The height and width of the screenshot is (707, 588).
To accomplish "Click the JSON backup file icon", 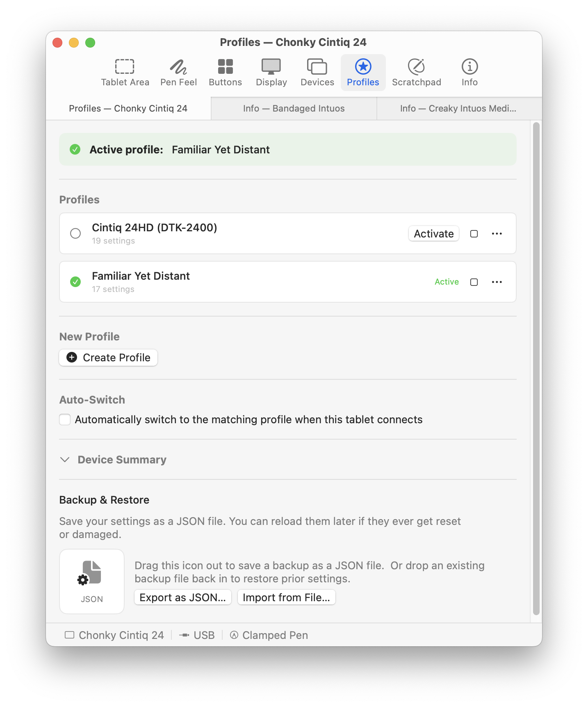I will (92, 581).
